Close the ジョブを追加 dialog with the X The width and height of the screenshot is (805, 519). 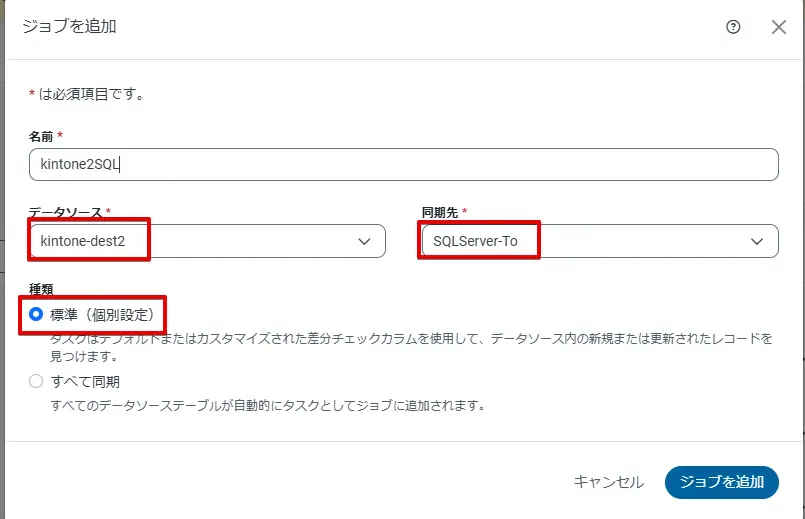779,27
